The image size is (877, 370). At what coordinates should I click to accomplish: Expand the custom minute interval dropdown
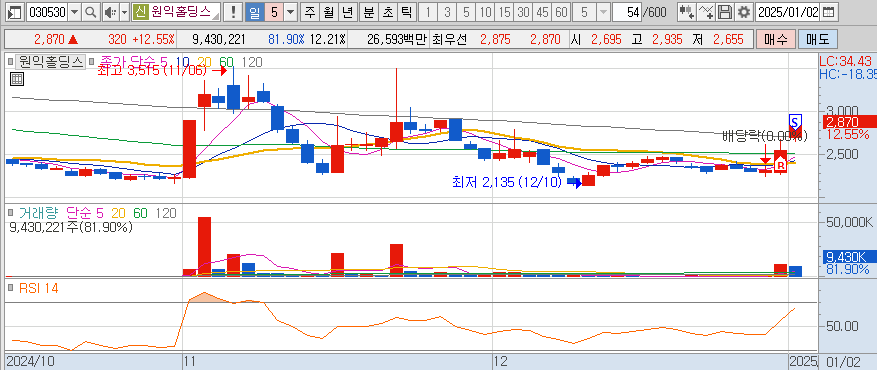coord(602,12)
